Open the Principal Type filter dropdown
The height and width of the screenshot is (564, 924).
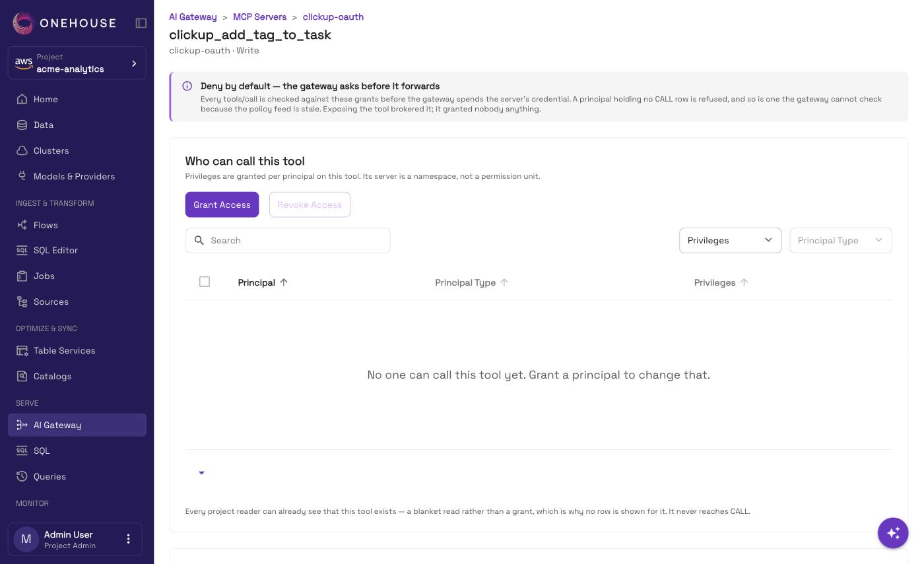841,240
